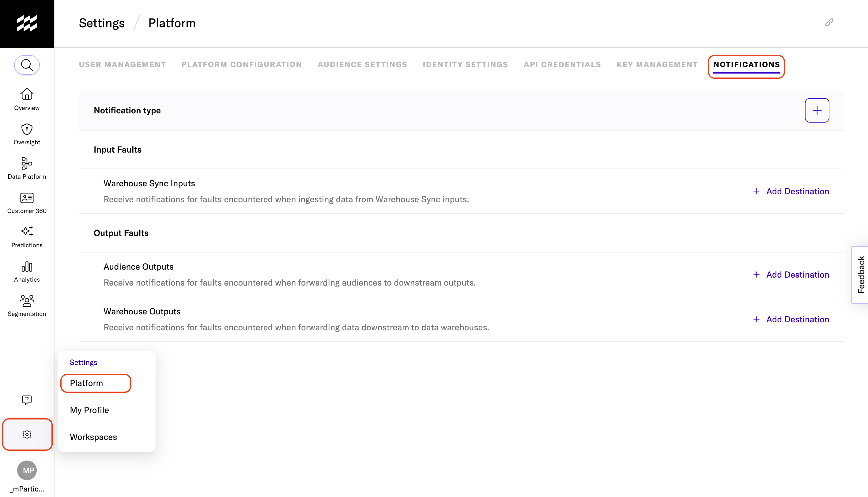The width and height of the screenshot is (868, 497).
Task: Select Workspaces in Settings menu
Action: 93,437
